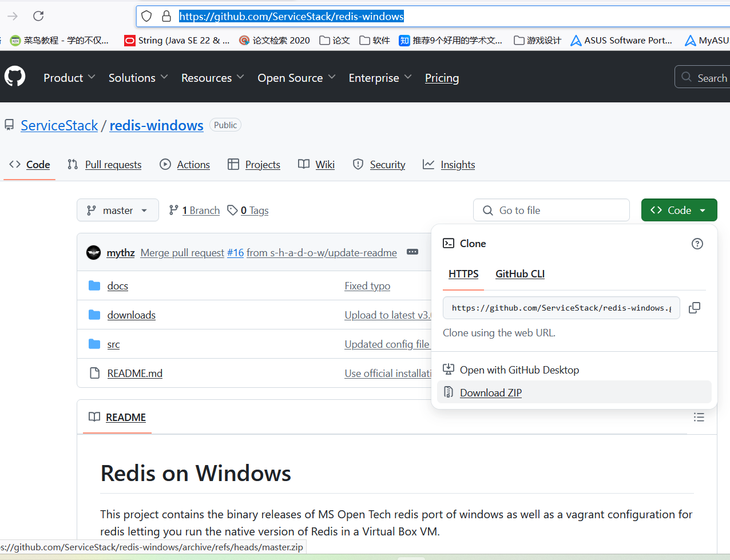Image resolution: width=730 pixels, height=560 pixels.
Task: Click the README book icon
Action: 94,417
